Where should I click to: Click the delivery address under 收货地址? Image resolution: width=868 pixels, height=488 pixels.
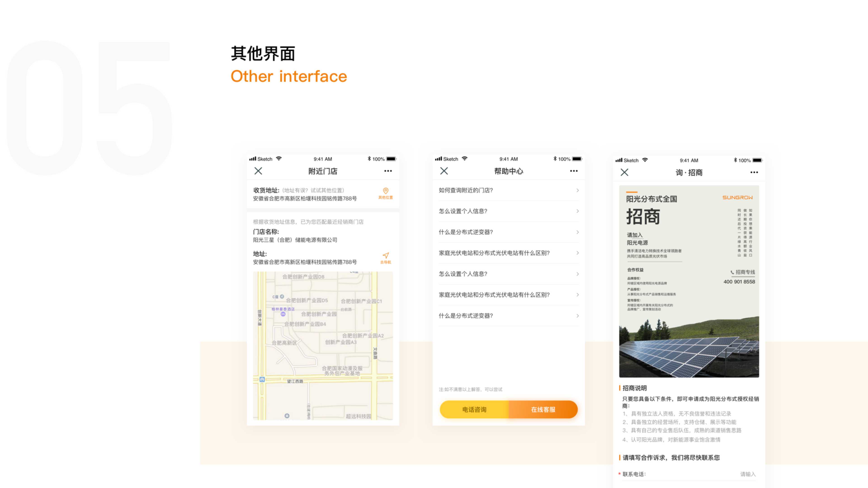pos(305,199)
